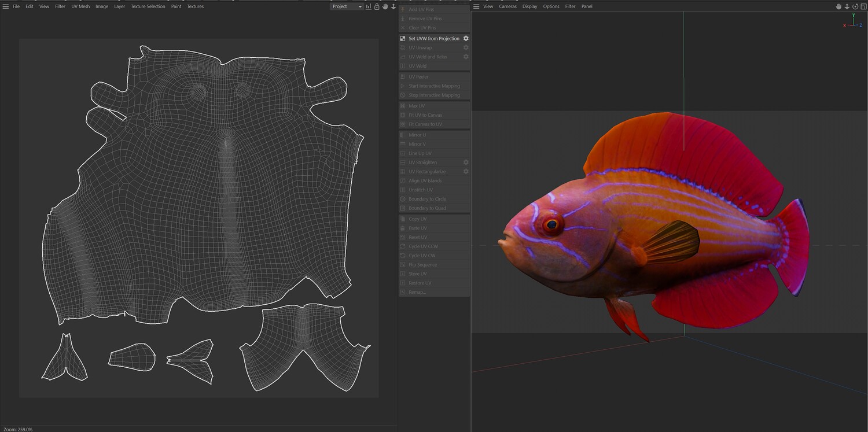
Task: Open the UV editor View menu
Action: [44, 6]
